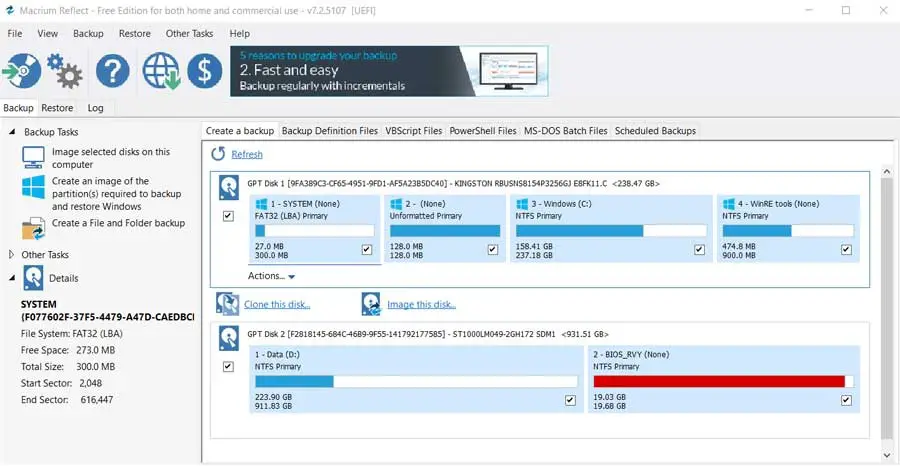Click the GPT Disk 1 drive icon

pyautogui.click(x=229, y=188)
